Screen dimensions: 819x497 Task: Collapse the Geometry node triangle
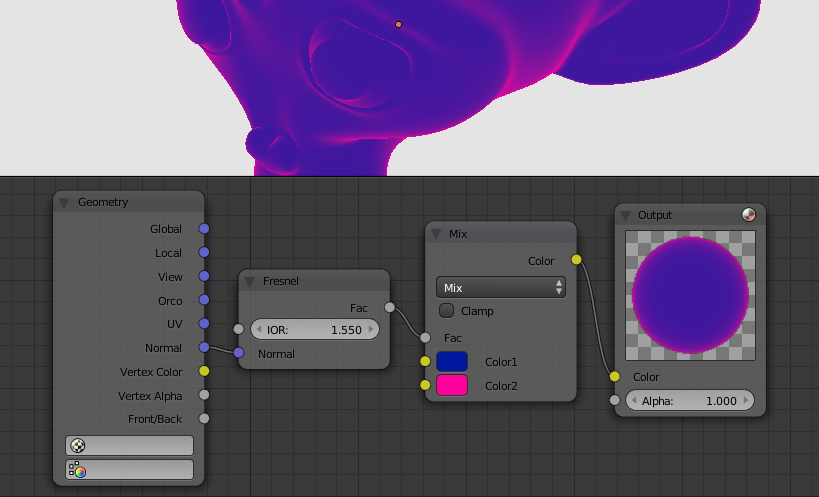pos(64,203)
